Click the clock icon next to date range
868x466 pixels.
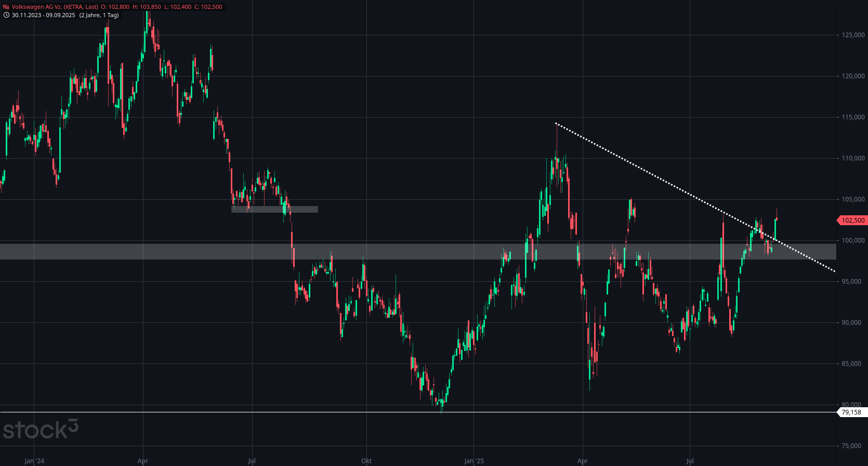coord(6,15)
